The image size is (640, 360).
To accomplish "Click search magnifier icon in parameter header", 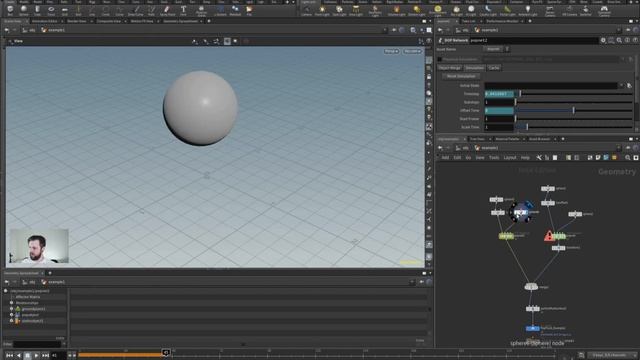I will coord(619,40).
